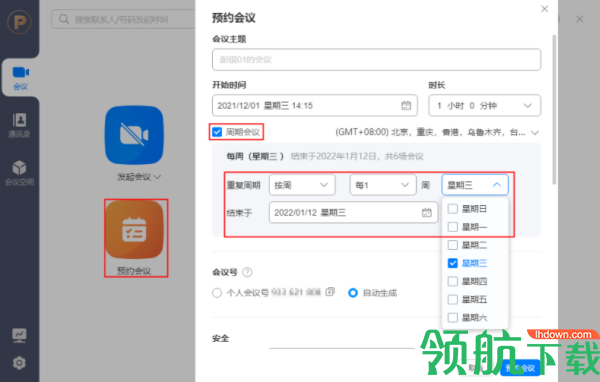
Task: Check the 星期一 checkbox
Action: pyautogui.click(x=453, y=227)
